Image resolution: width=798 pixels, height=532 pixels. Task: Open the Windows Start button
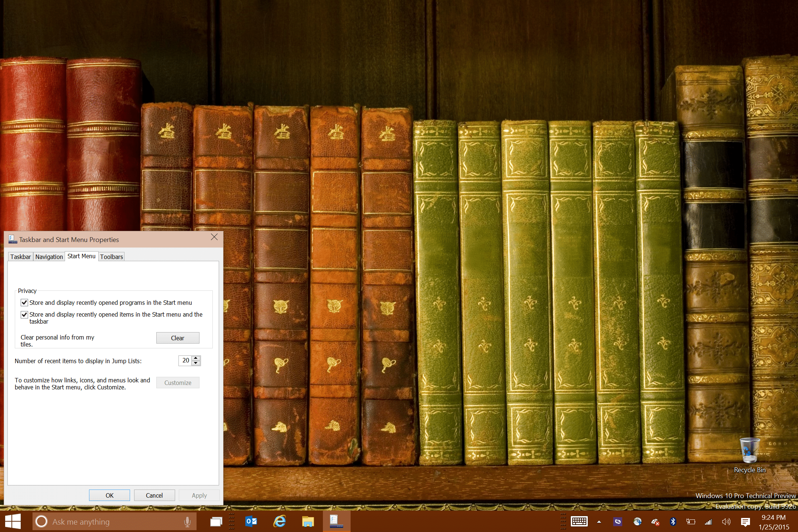tap(13, 521)
